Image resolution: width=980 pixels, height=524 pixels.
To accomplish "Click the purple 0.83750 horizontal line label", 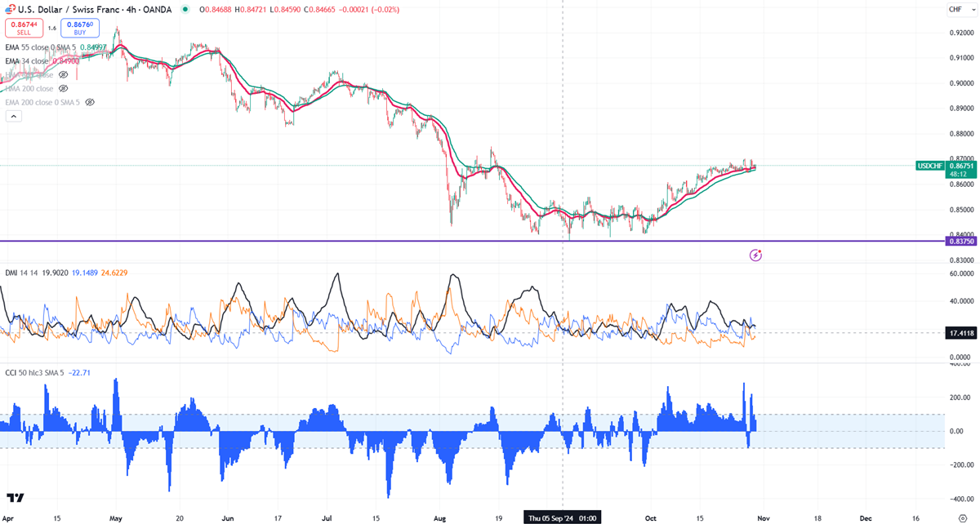I will pyautogui.click(x=962, y=242).
